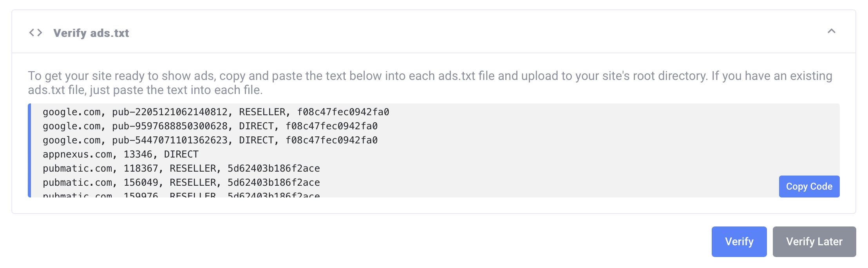Click the 5d62403b186f2ace ID on 118367 line

[273, 168]
